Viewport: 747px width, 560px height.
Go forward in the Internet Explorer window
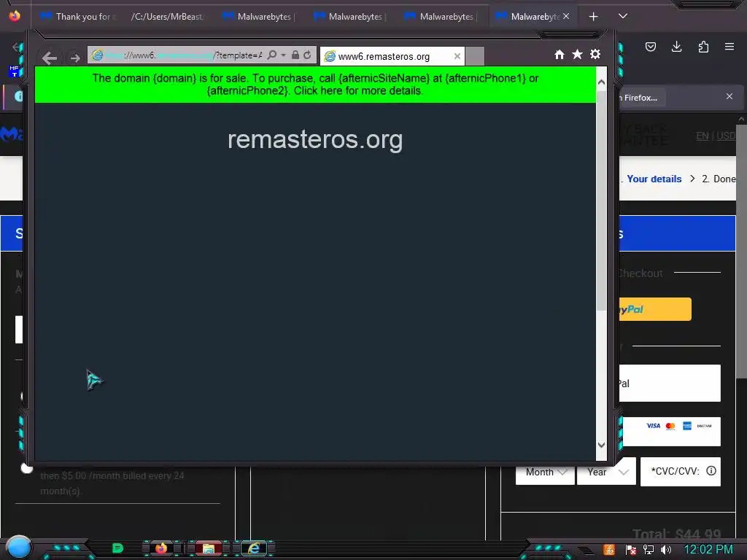[x=75, y=58]
